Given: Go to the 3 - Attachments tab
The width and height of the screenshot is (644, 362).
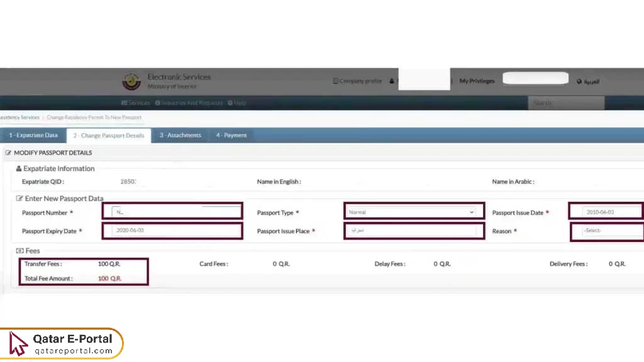Looking at the screenshot, I should [x=180, y=135].
